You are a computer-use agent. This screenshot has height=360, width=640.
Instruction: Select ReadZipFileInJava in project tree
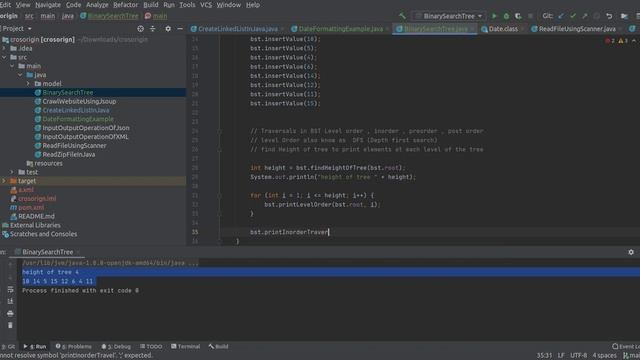69,154
